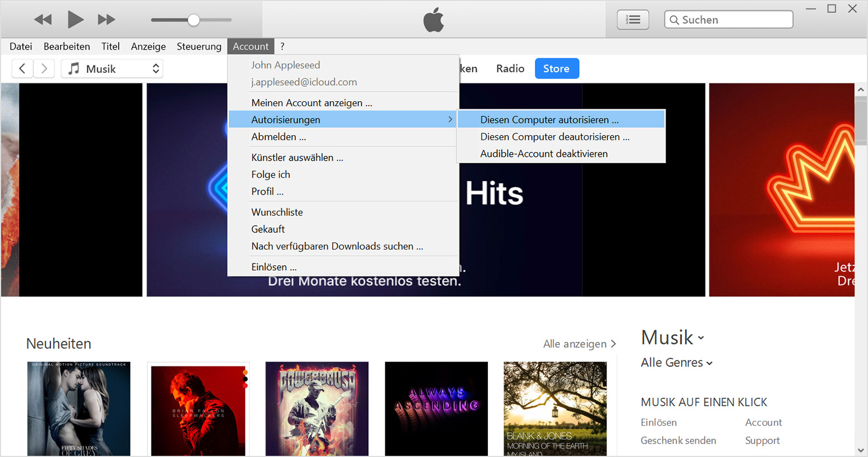Open the Always Ascending album cover
The image size is (868, 457).
(x=436, y=409)
